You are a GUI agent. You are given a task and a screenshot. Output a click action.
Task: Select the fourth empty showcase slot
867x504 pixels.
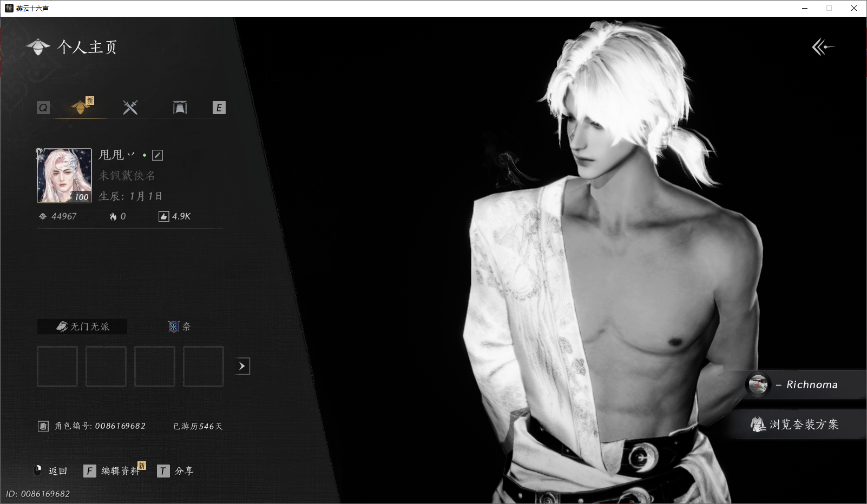203,367
